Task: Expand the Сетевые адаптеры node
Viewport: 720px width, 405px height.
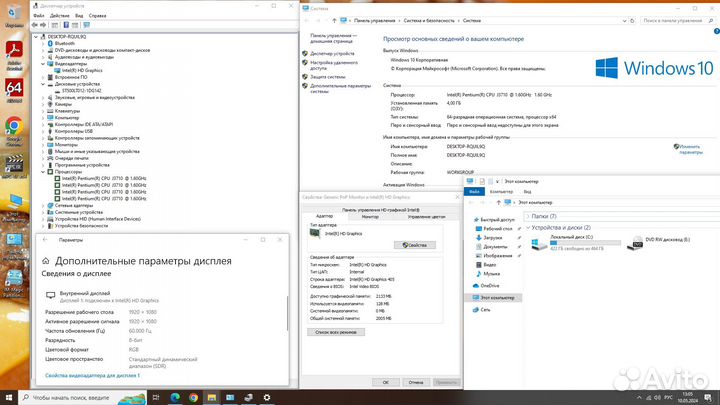Action: click(x=43, y=205)
